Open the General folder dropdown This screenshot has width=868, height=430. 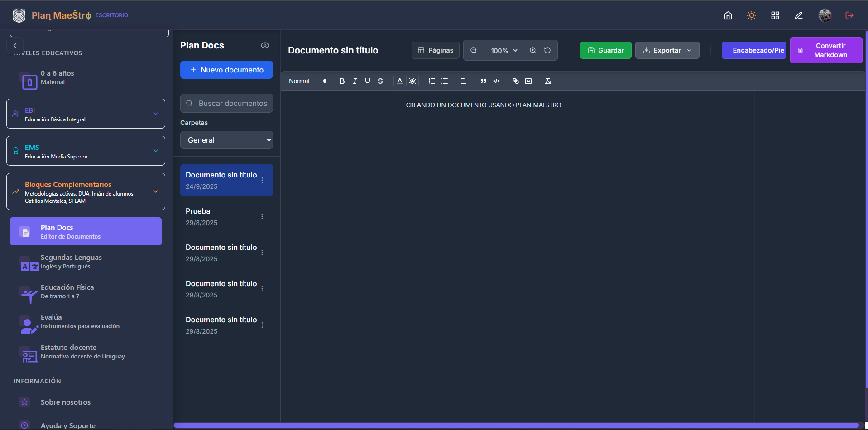[x=226, y=140]
